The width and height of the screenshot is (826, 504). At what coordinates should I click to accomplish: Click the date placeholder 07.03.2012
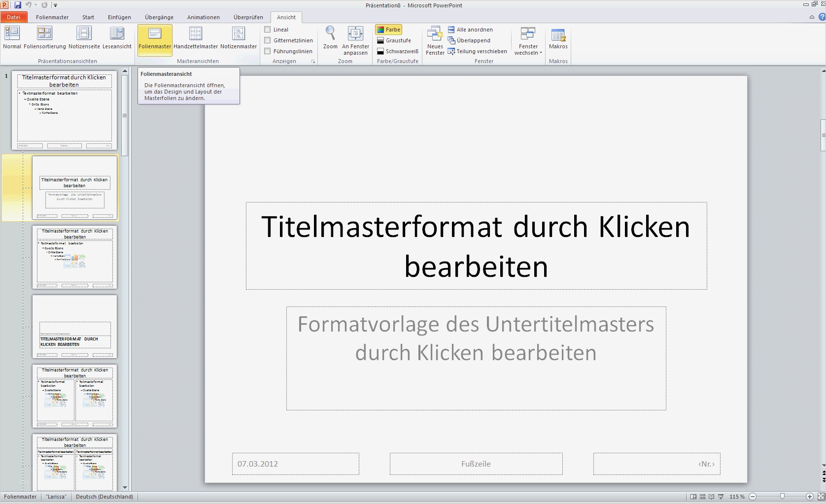(x=296, y=464)
